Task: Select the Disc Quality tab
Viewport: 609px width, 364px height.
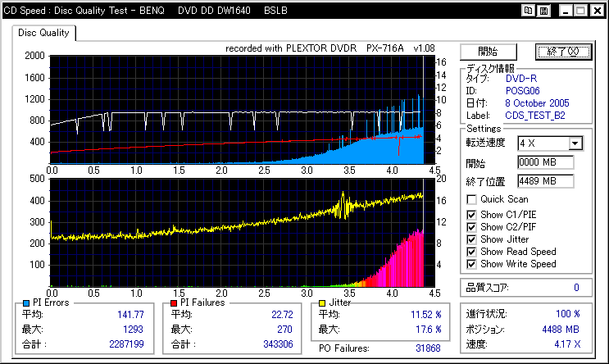Action: [43, 34]
